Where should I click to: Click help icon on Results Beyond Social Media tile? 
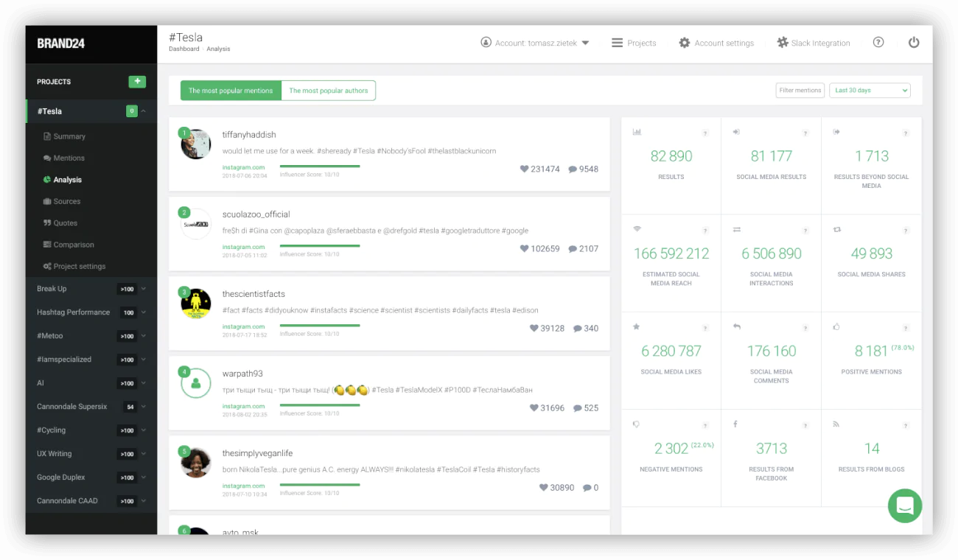tap(906, 133)
